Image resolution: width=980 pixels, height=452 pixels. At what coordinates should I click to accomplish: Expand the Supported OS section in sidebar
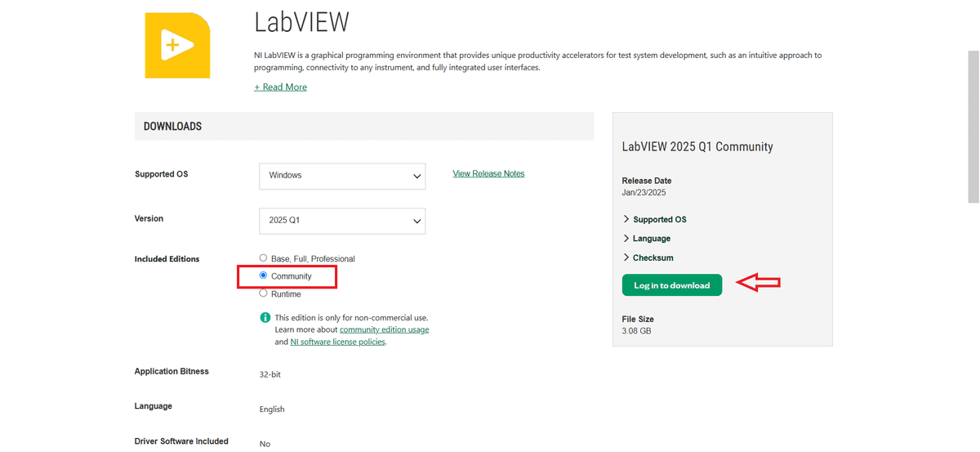(655, 219)
